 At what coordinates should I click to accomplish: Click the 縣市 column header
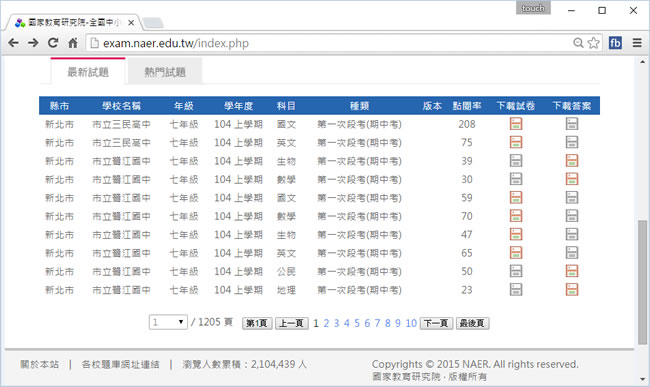click(59, 106)
